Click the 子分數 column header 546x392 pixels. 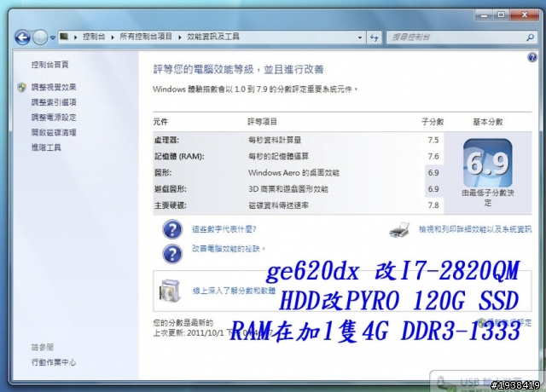[433, 121]
